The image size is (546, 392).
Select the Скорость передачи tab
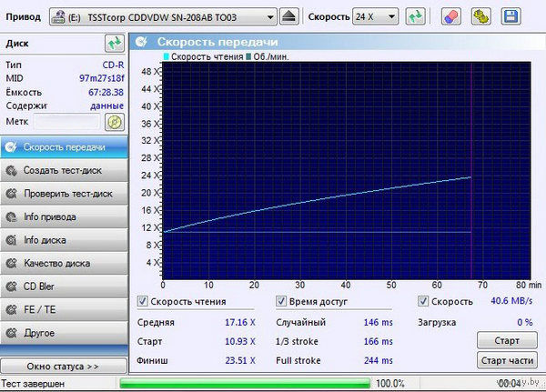coord(64,147)
